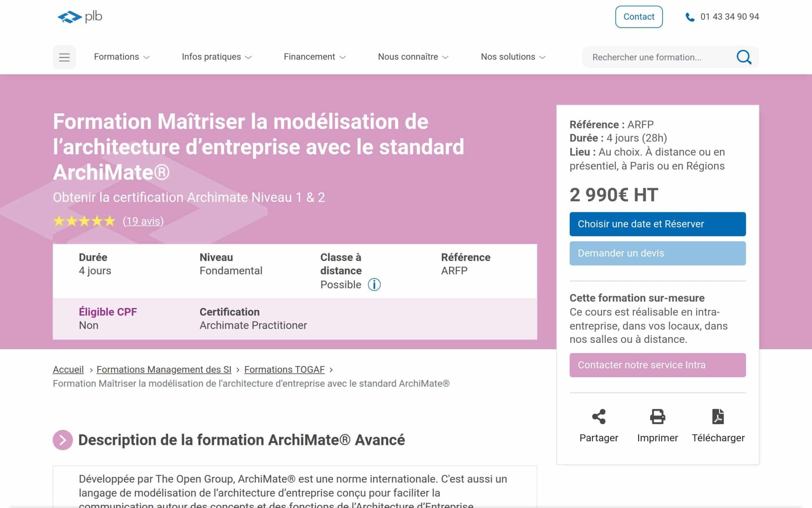
Task: Click the pink arrow beside Description heading
Action: click(63, 440)
